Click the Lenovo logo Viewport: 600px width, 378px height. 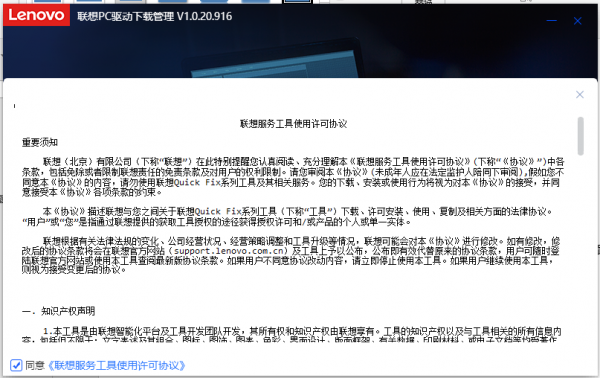36,15
